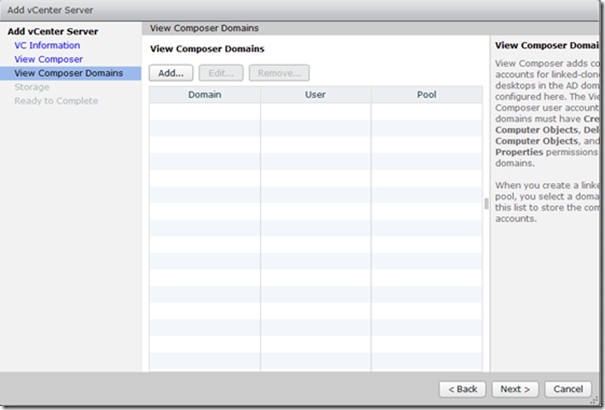This screenshot has height=410, width=605.
Task: Sort table by Pool column header
Action: click(427, 94)
